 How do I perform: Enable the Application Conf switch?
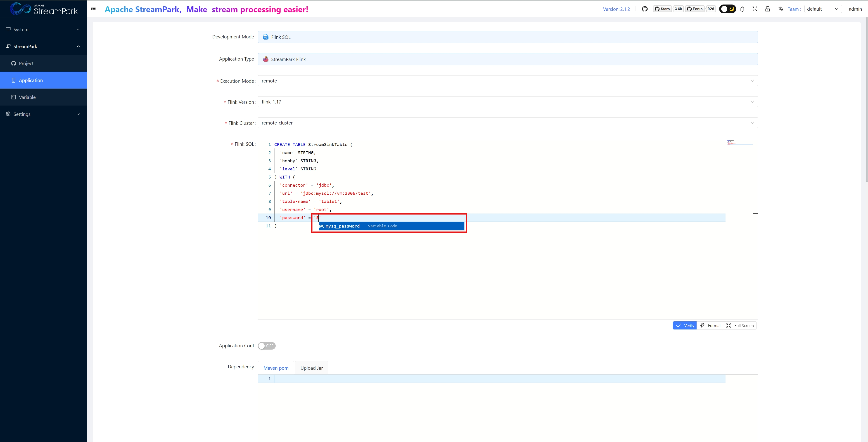point(267,346)
